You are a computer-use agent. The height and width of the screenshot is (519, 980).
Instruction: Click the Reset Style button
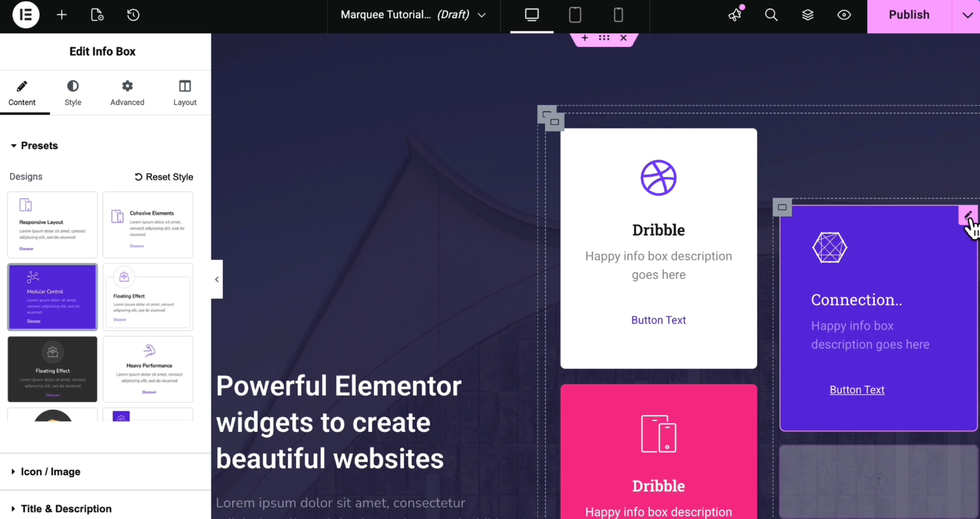pos(164,177)
